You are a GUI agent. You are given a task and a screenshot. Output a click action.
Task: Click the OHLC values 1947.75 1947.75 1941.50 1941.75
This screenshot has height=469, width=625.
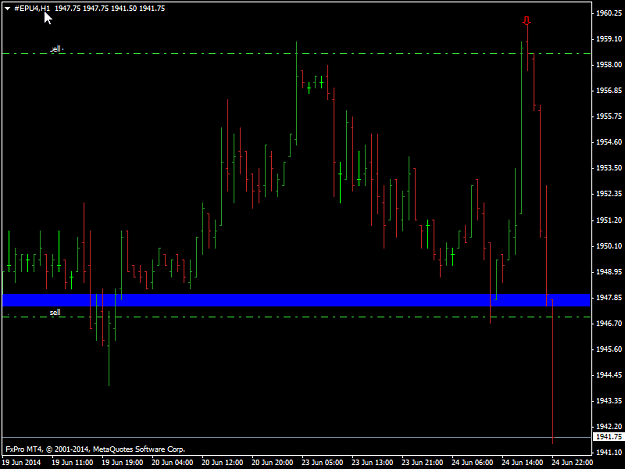(110, 8)
